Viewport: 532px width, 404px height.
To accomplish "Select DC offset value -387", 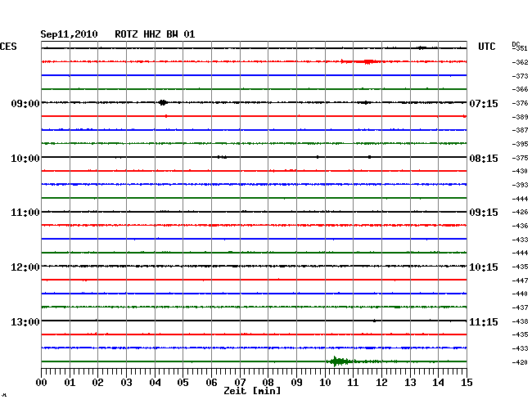I will 520,130.
